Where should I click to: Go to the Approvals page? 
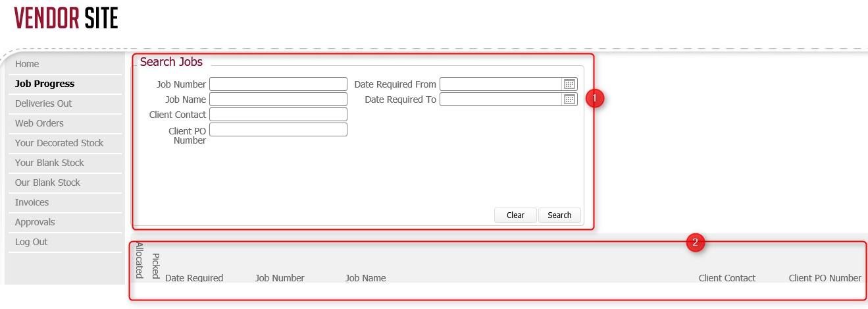tap(35, 222)
